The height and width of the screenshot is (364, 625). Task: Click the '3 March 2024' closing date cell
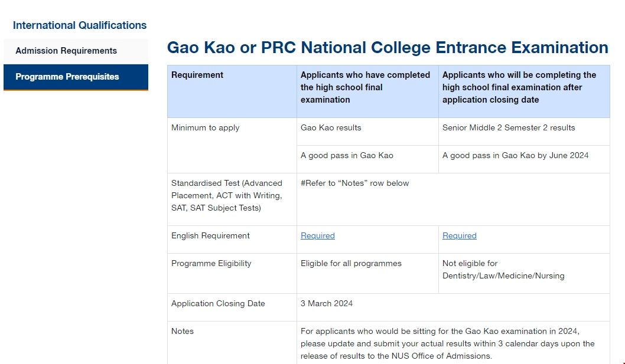[x=327, y=303]
